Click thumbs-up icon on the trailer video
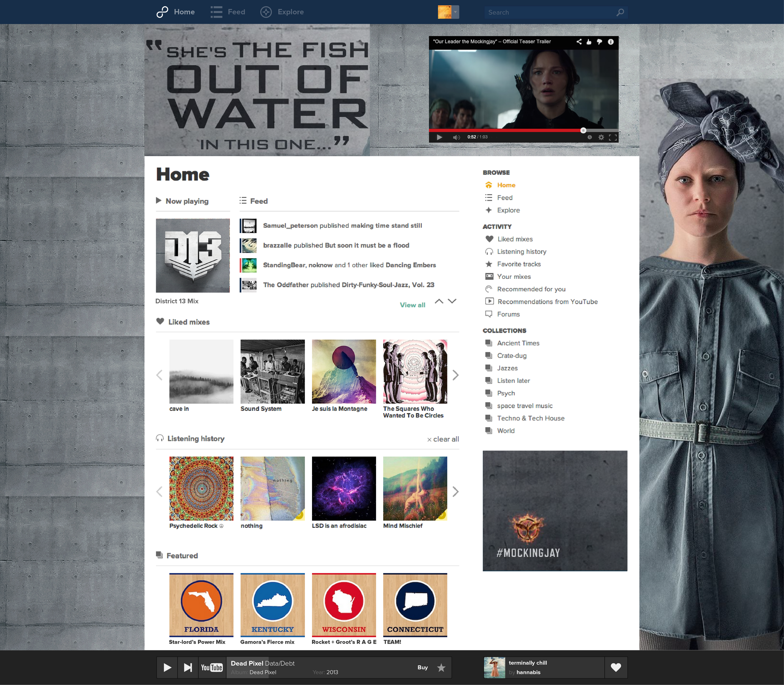The image size is (784, 685). (589, 42)
